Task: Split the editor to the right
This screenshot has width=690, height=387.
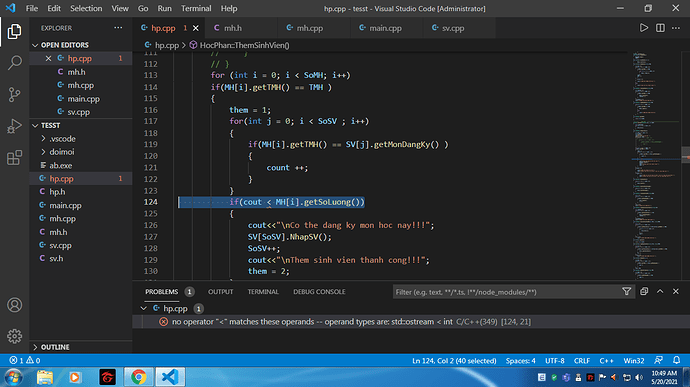Action: tap(660, 28)
